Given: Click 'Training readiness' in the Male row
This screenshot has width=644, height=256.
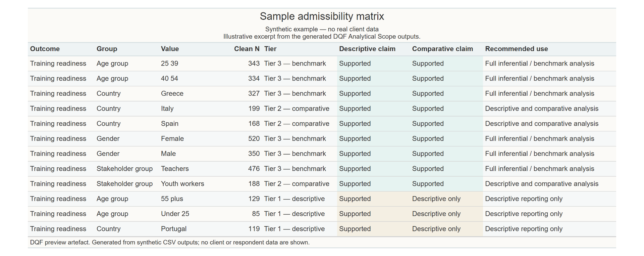Looking at the screenshot, I should click(x=58, y=154).
